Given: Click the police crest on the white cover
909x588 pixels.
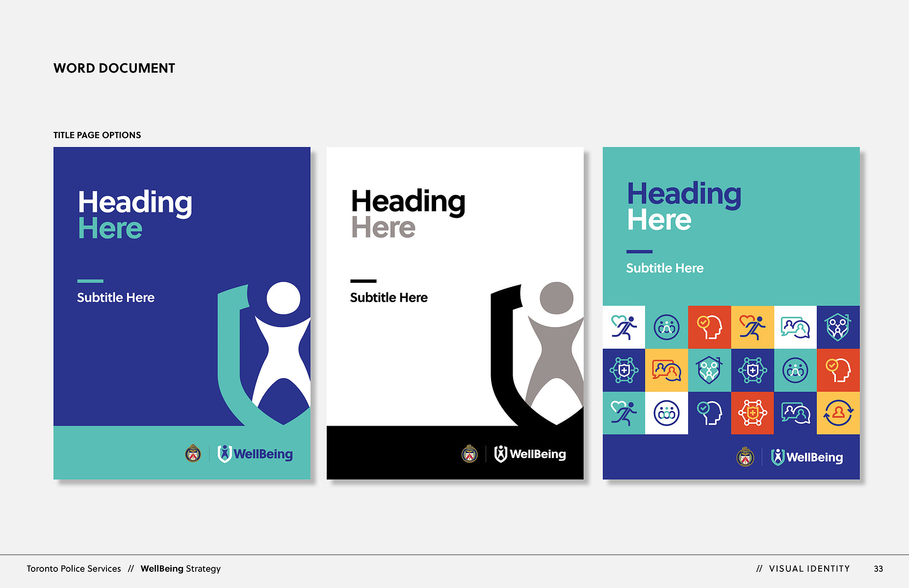Looking at the screenshot, I should click(x=469, y=454).
